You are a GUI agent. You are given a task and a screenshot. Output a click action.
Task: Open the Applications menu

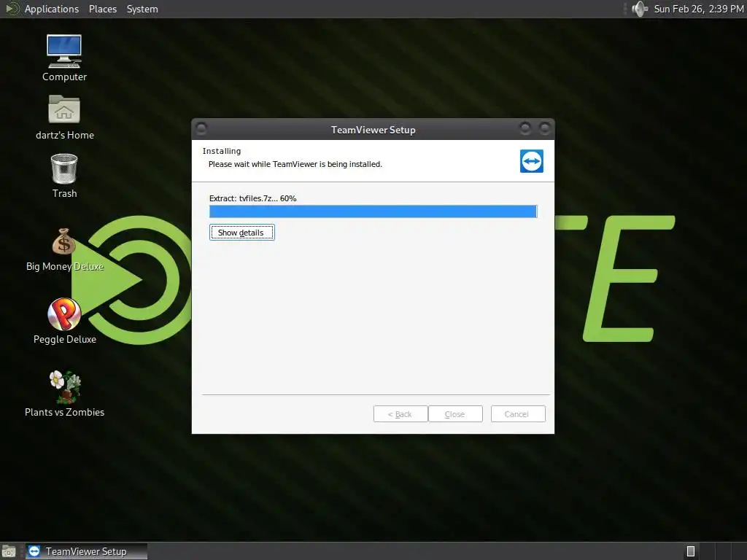(x=52, y=9)
